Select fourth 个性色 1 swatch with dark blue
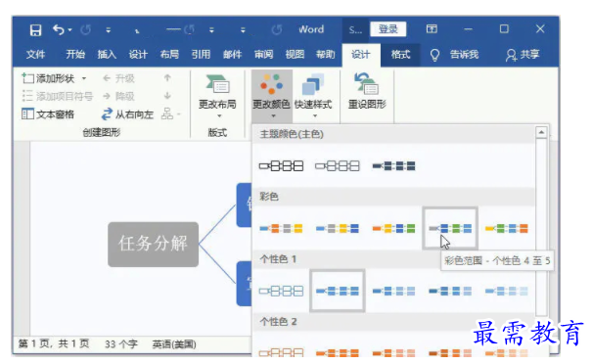The image size is (592, 364). point(450,291)
